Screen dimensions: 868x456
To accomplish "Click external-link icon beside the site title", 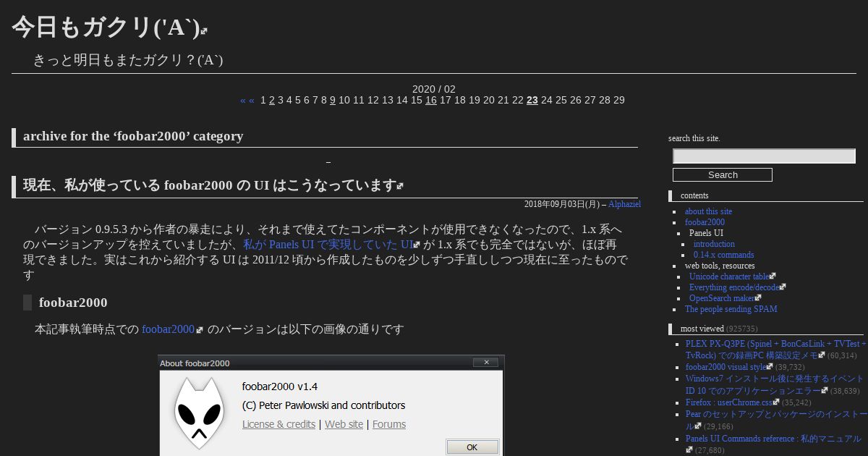I will (x=204, y=31).
